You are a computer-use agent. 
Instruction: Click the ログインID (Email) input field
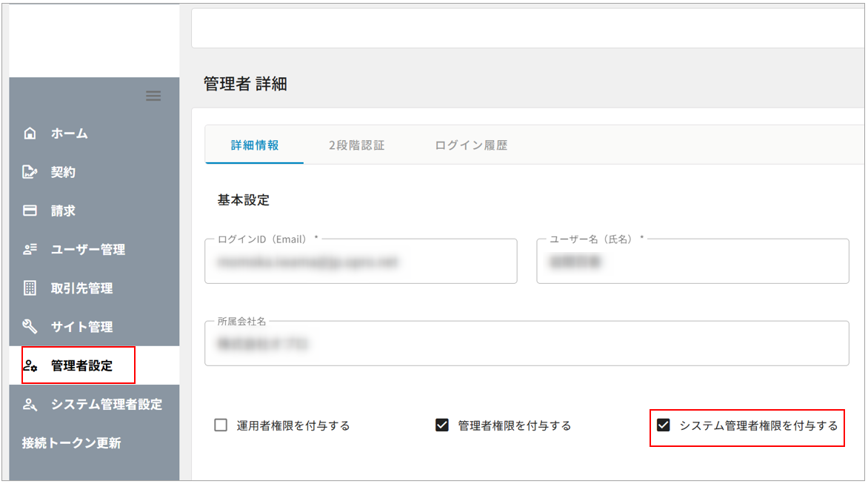[361, 262]
